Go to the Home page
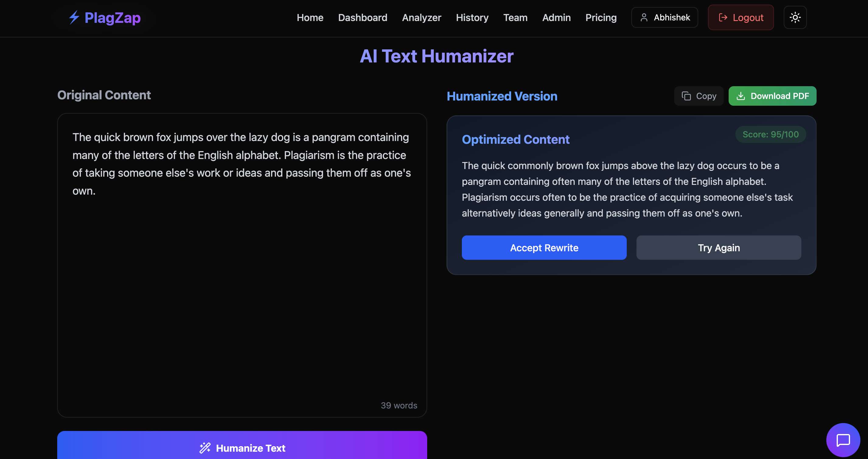The image size is (868, 459). point(310,18)
